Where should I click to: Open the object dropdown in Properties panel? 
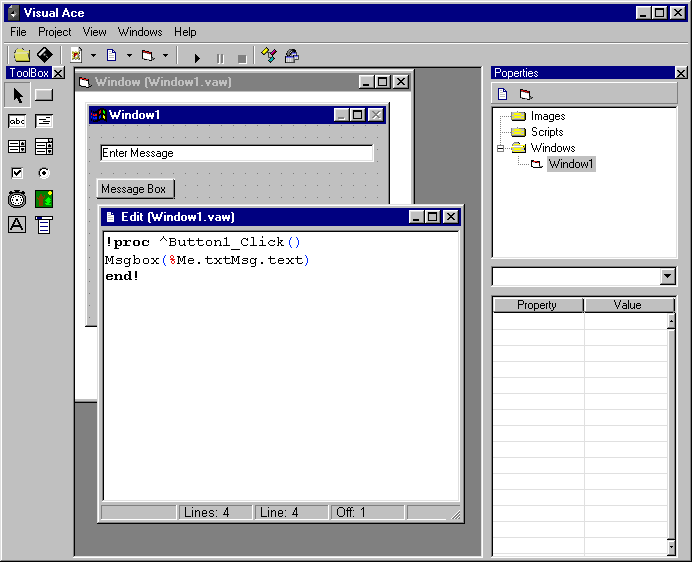tap(668, 277)
